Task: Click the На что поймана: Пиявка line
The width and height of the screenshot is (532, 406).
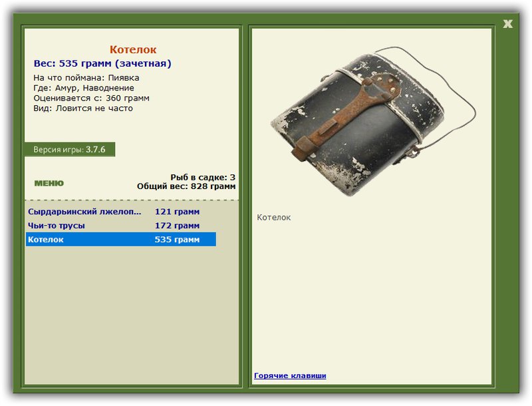Action: [86, 78]
